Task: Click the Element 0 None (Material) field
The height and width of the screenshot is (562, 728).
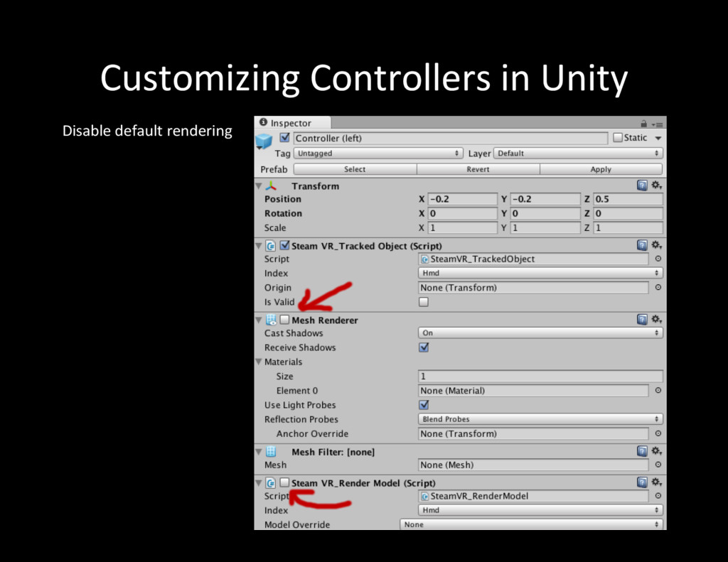Action: (x=533, y=391)
